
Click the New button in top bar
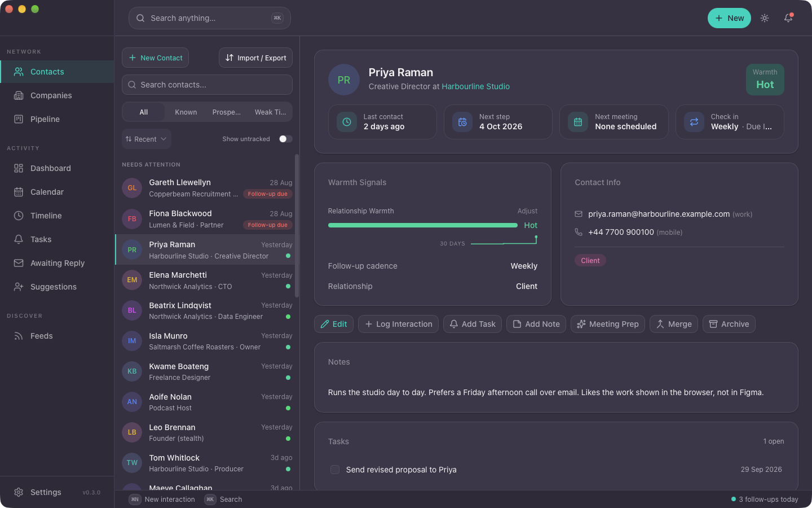coord(729,18)
